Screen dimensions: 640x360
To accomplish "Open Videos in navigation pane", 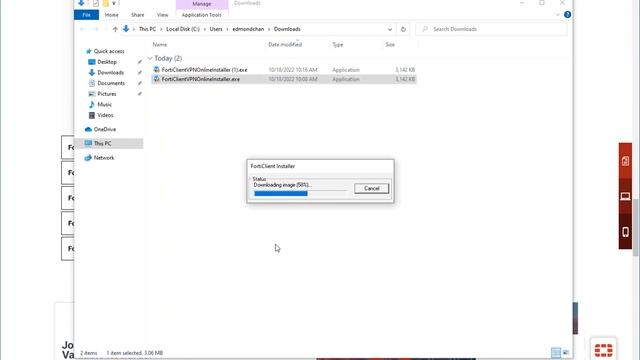I will 105,115.
